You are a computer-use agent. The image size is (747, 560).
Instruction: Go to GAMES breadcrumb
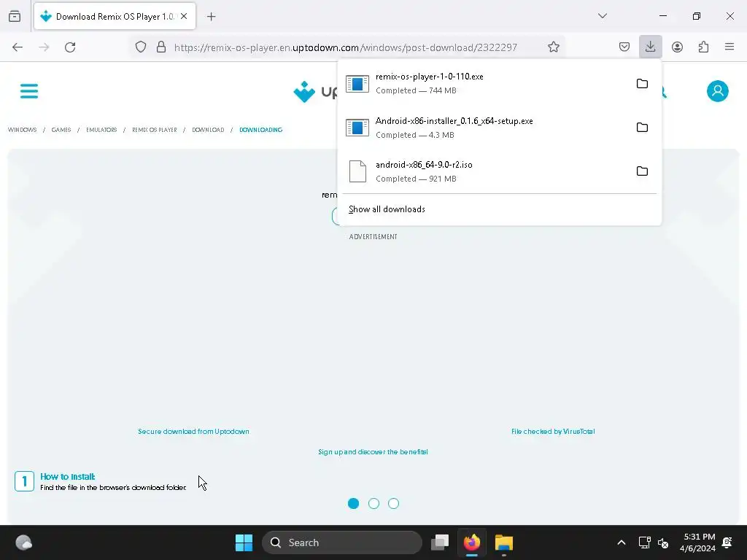click(61, 130)
